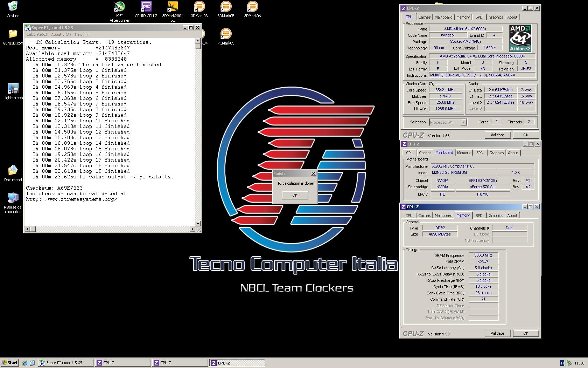Click the CPU name AMD Athlon 64 X2 6000+
The height and width of the screenshot is (368, 588).
coord(465,29)
